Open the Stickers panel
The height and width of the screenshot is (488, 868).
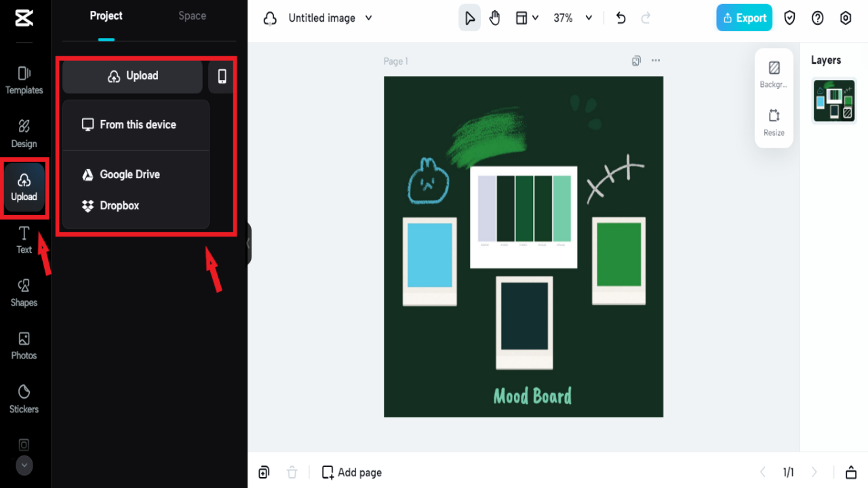(24, 400)
